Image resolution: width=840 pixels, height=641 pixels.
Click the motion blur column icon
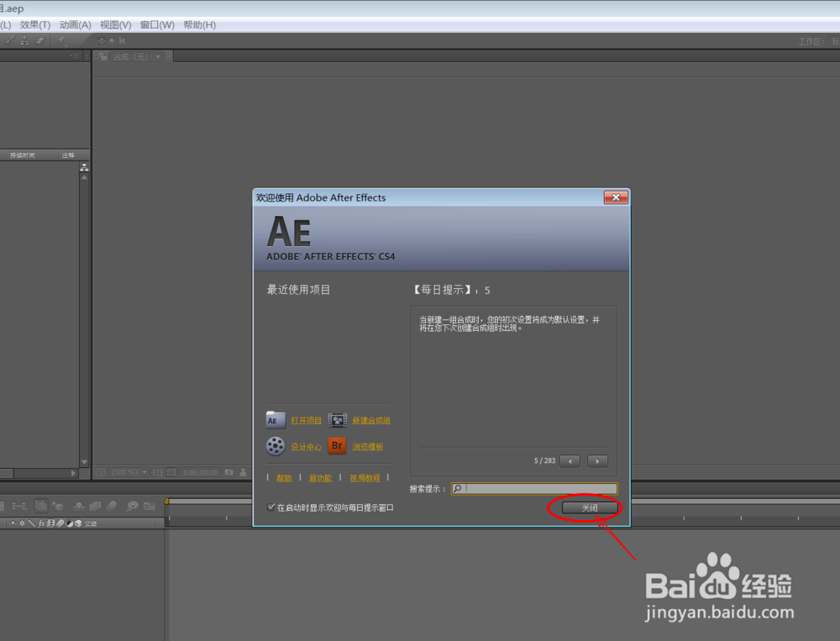[60, 523]
